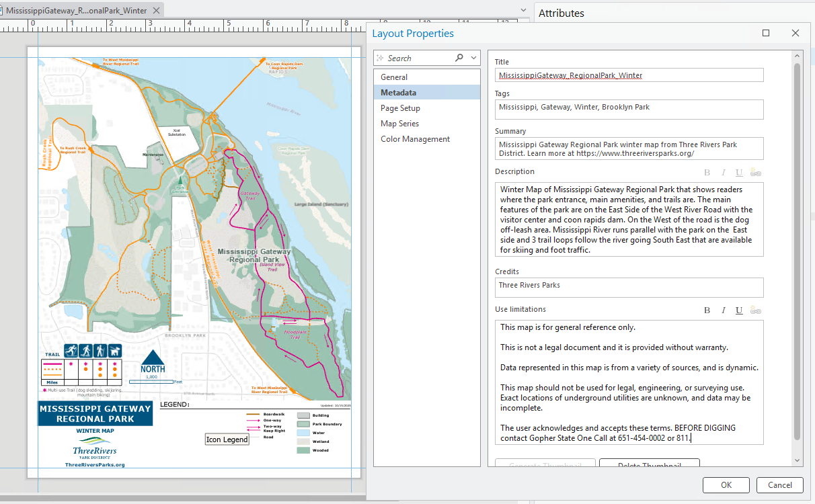This screenshot has height=504, width=815.
Task: Insert hyperlink icon in the Use limitations toolbar
Action: 755,310
